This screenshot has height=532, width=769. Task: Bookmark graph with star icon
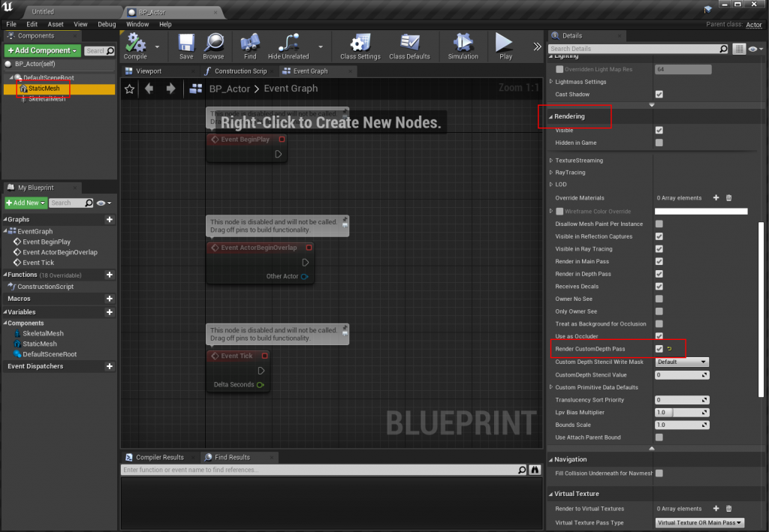[129, 89]
